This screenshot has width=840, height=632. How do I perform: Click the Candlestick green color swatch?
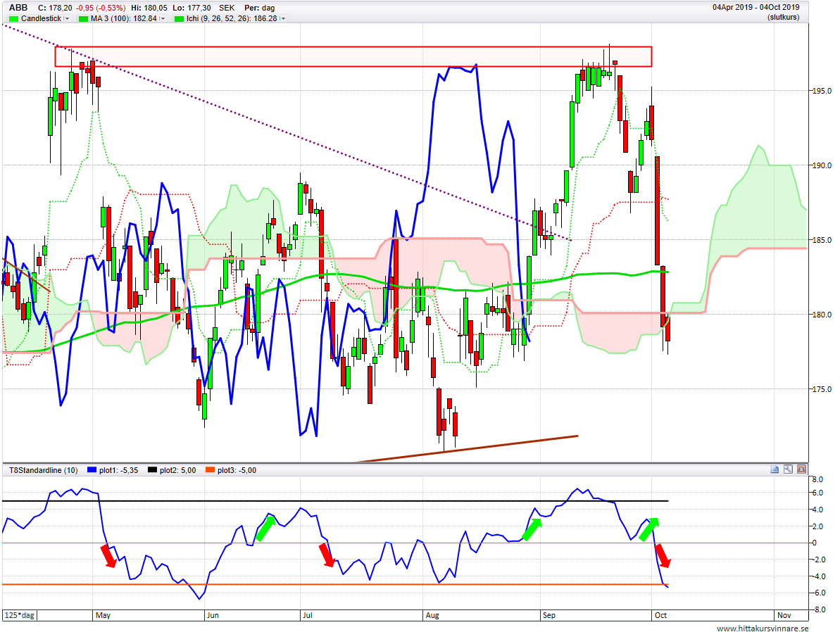pos(13,18)
